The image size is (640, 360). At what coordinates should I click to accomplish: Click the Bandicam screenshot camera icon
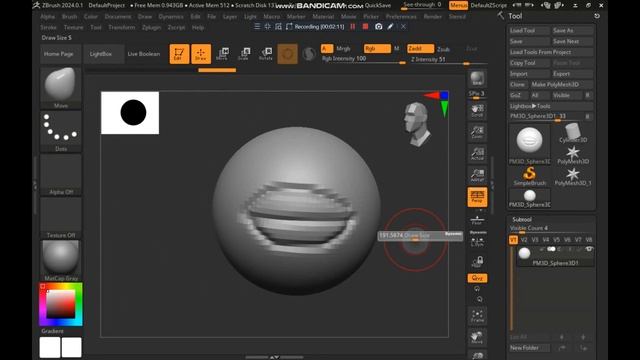pyautogui.click(x=379, y=27)
